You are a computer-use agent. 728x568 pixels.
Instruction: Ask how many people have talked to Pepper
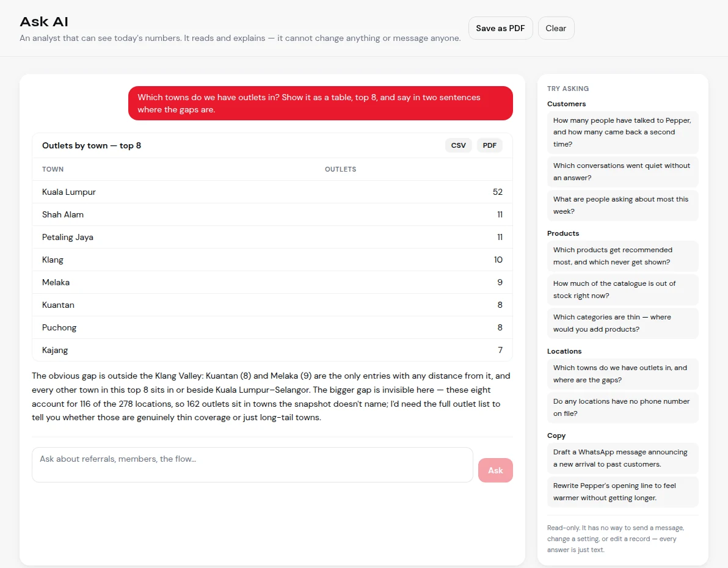tap(622, 133)
